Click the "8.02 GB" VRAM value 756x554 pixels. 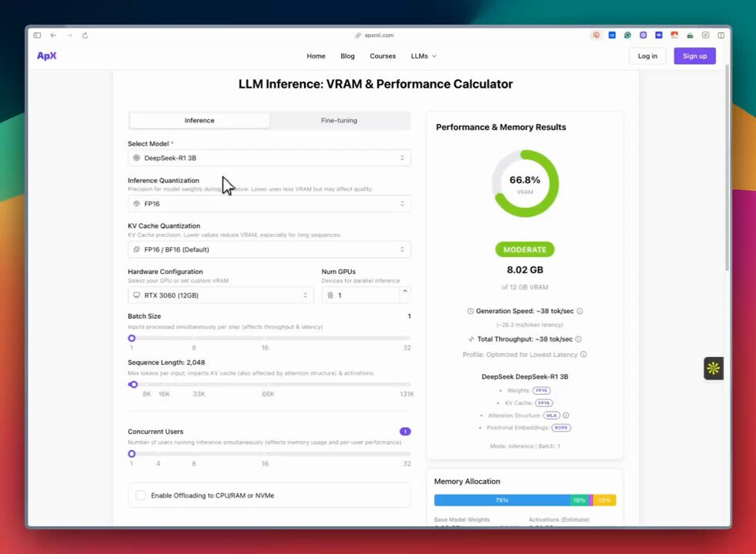tap(524, 270)
